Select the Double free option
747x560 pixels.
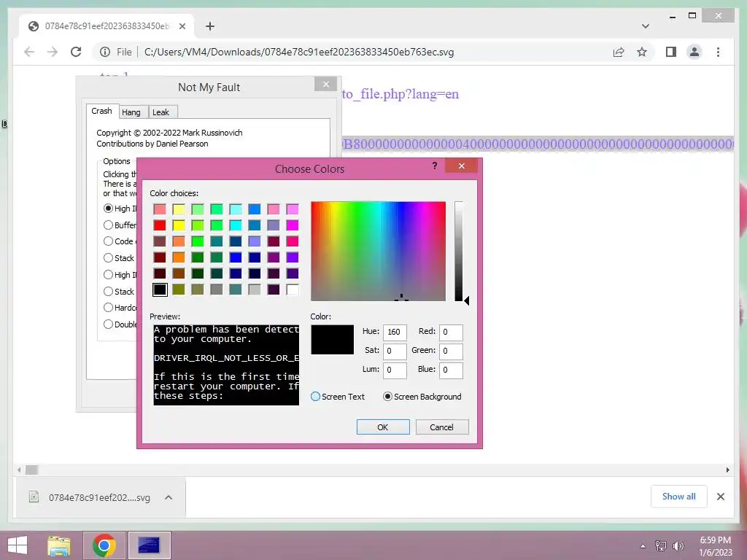tap(108, 324)
